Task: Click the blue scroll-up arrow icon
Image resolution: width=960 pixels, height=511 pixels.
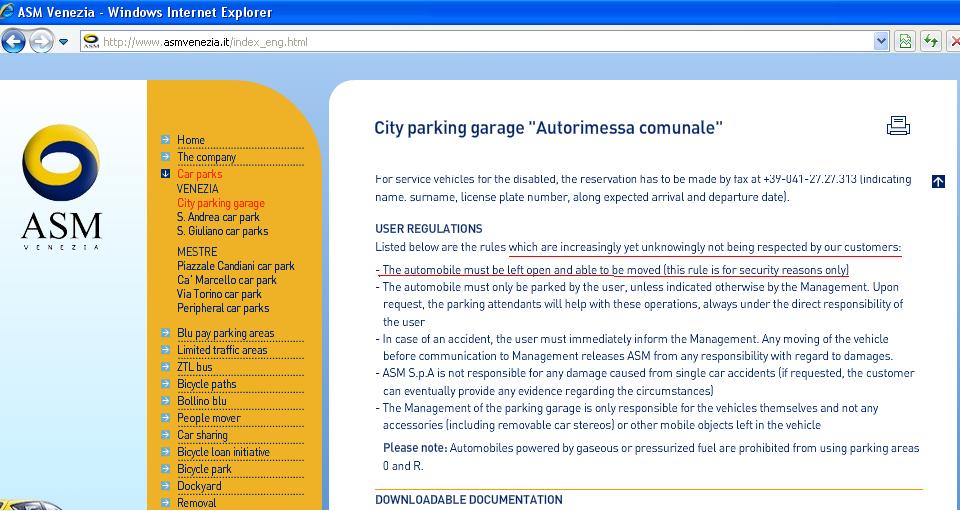Action: pos(938,181)
